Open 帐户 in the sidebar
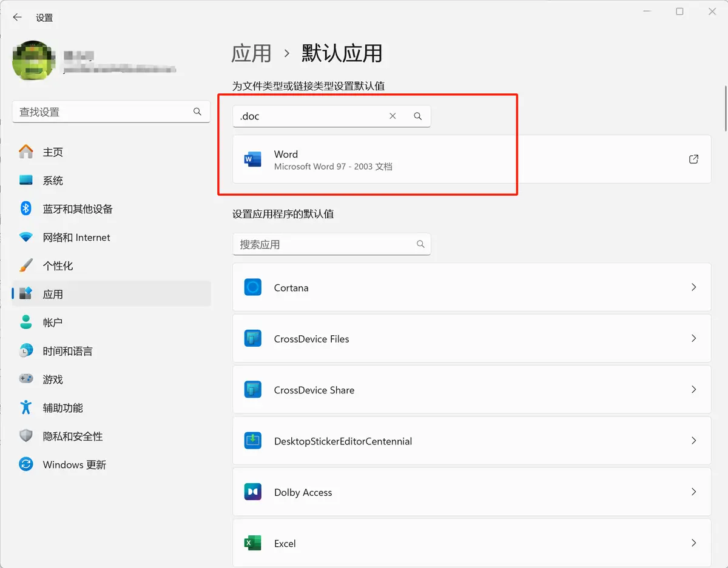 [x=112, y=322]
